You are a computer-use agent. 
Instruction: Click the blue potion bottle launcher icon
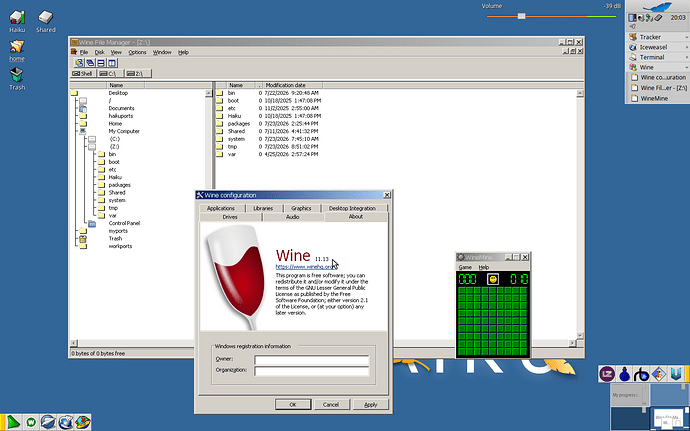[x=624, y=374]
